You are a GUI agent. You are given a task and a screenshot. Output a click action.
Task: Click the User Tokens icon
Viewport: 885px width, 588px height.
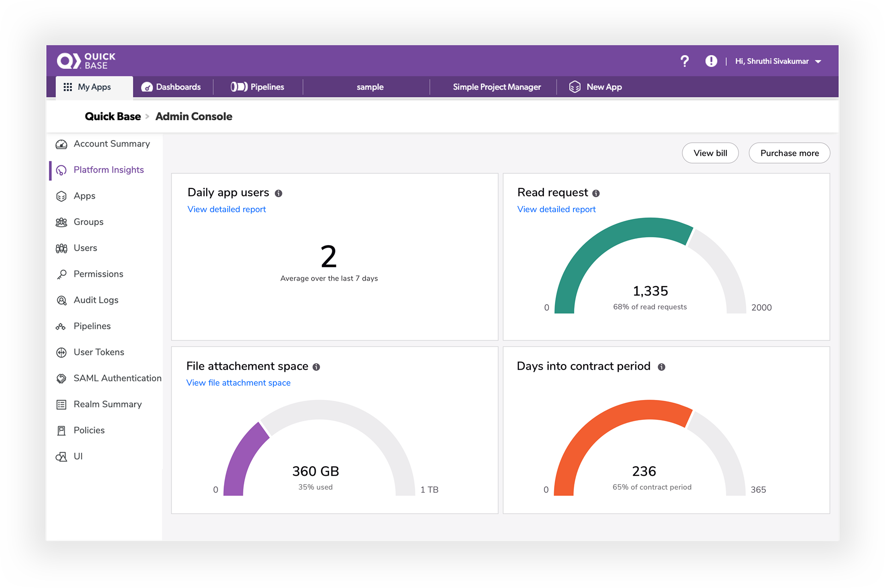[61, 353]
